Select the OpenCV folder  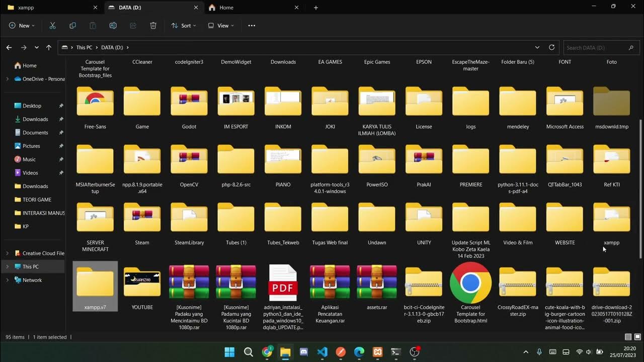(189, 166)
